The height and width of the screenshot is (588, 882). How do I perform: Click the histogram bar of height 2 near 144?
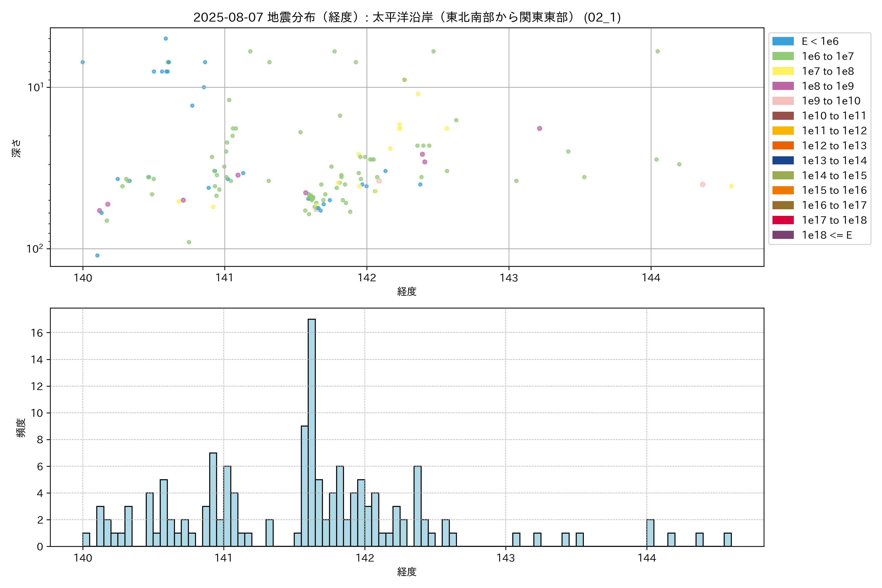(x=650, y=533)
